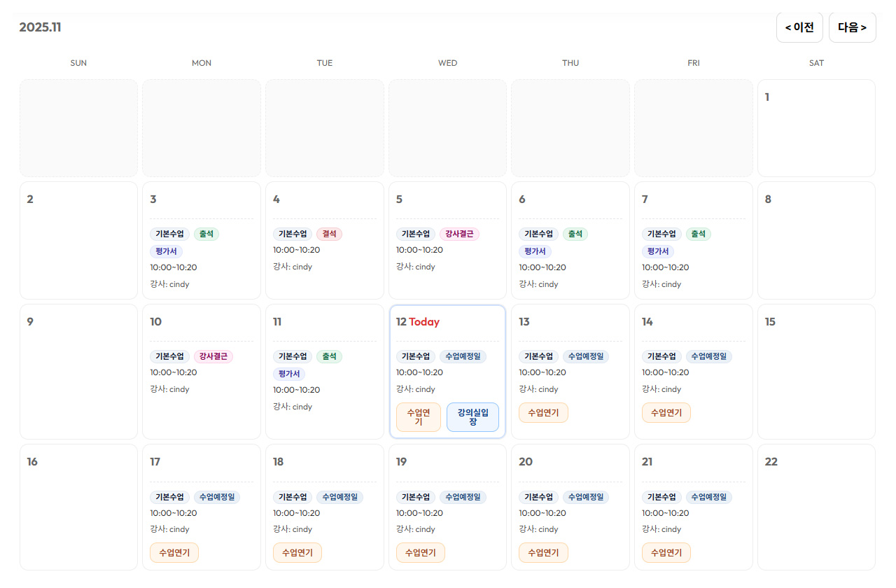Postpone the November 17 class
The height and width of the screenshot is (588, 896).
(174, 553)
